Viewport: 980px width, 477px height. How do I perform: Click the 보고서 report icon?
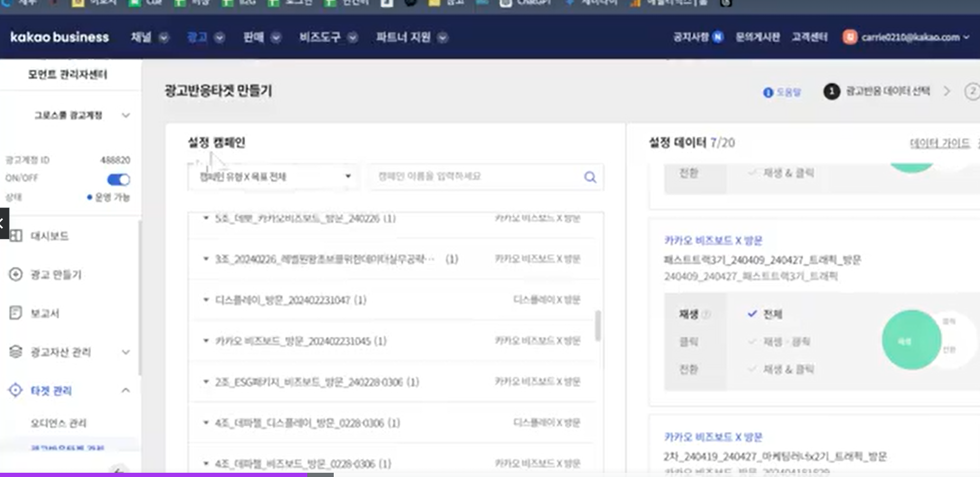click(x=16, y=313)
